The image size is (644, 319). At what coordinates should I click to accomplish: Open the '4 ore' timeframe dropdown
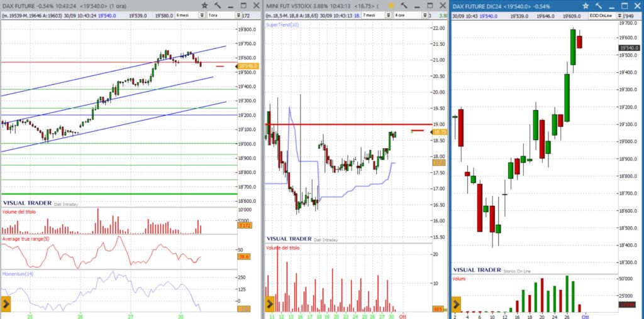tap(425, 15)
